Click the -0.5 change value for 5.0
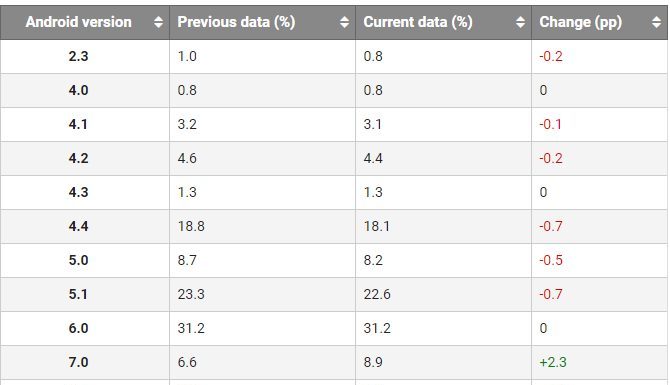Screen dimensions: 670x385 click(551, 260)
